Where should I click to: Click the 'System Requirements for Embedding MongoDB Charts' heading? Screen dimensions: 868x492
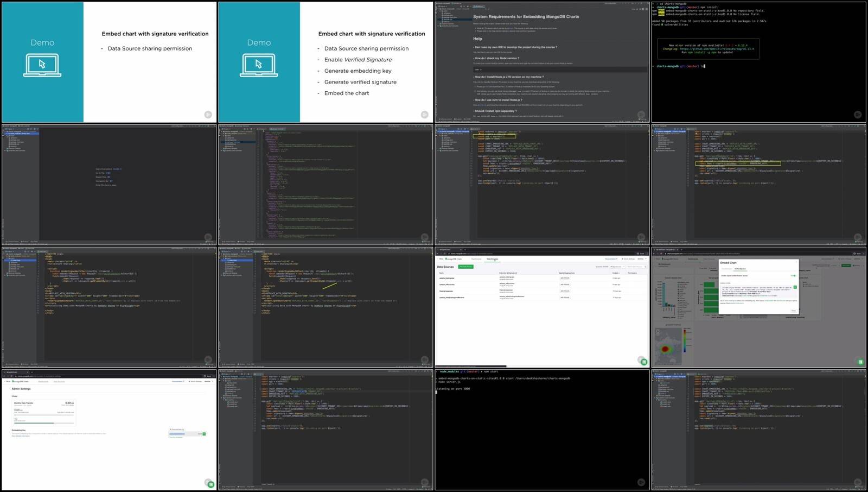[x=526, y=17]
